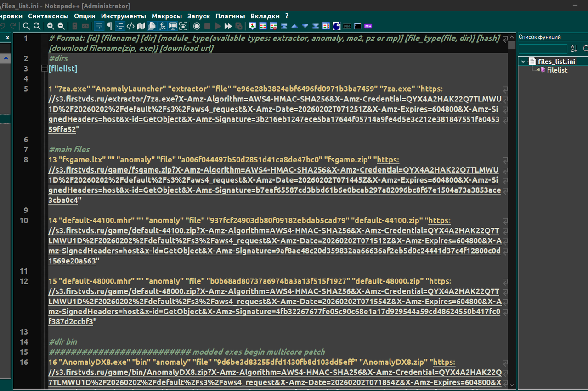Open the Document Map panel
The height and width of the screenshot is (391, 588).
(141, 26)
